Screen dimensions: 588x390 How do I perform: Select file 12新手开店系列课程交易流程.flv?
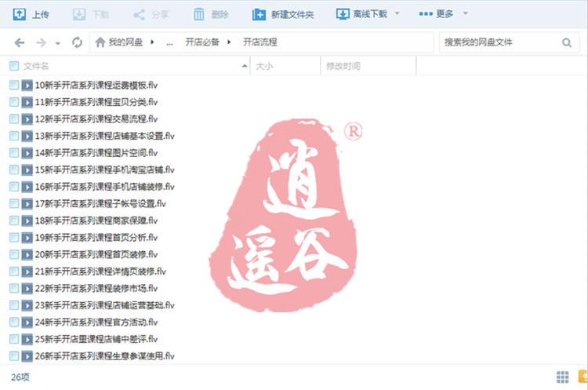tap(96, 119)
